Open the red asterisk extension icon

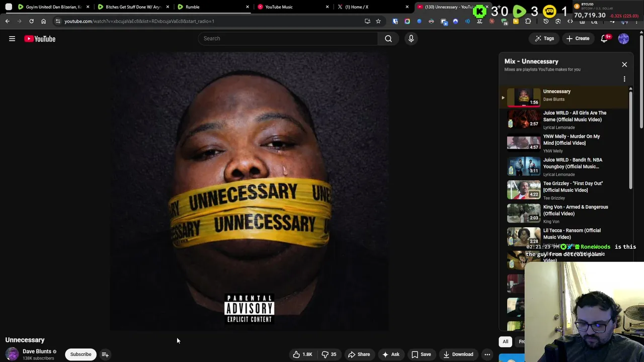pyautogui.click(x=492, y=21)
